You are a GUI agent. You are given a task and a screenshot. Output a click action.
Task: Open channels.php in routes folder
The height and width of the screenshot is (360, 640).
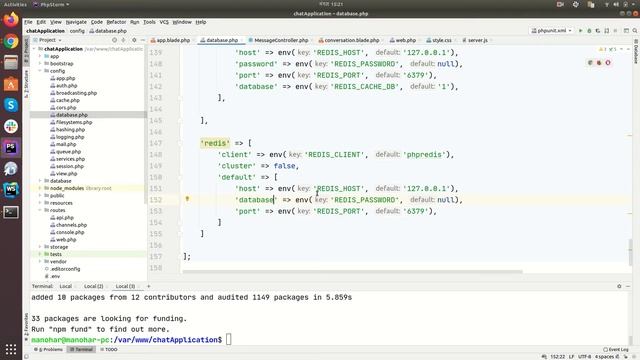click(x=71, y=225)
